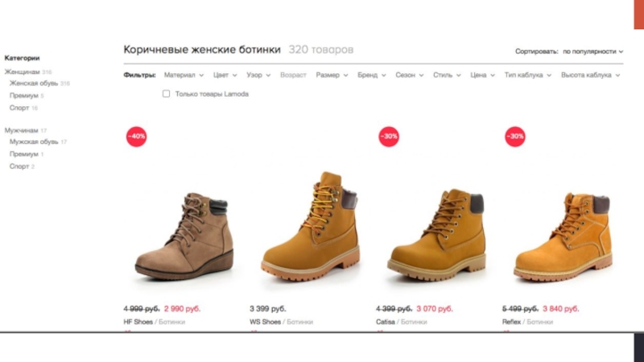
Task: Open the Бренд filter dropdown
Action: click(372, 75)
